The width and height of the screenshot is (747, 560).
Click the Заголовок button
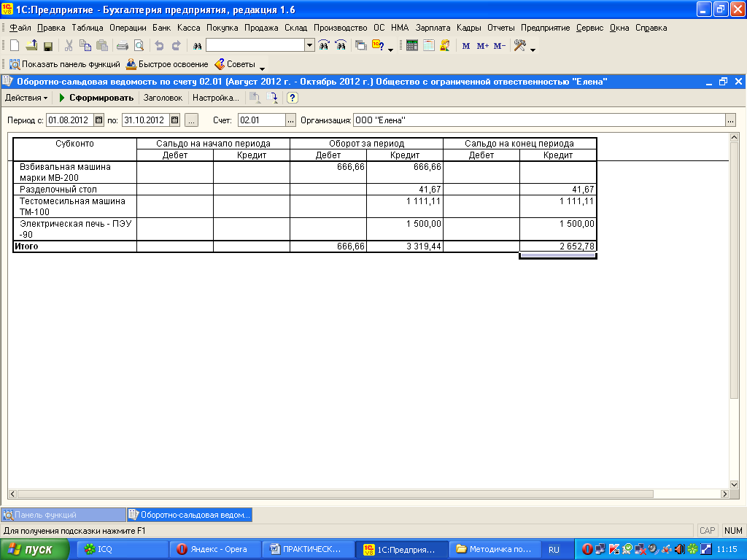pyautogui.click(x=163, y=98)
